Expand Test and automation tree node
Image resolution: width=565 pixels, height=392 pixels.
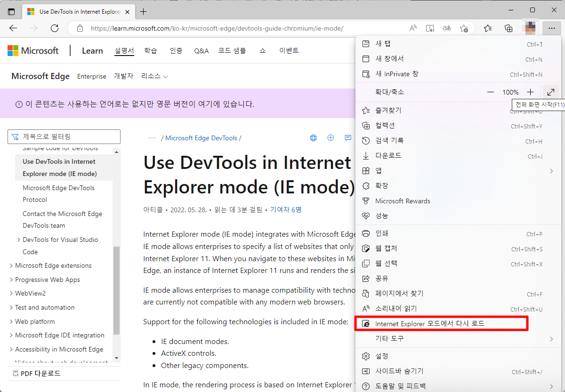[11, 307]
